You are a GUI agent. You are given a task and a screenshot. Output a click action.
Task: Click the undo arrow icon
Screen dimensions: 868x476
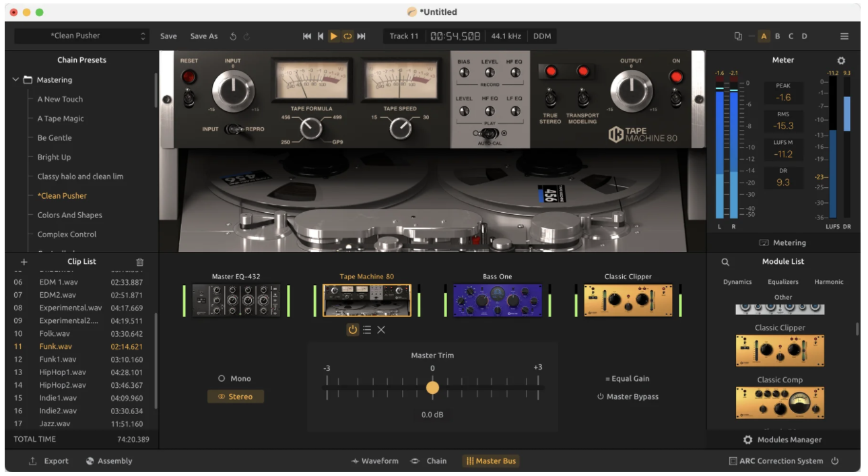[233, 36]
